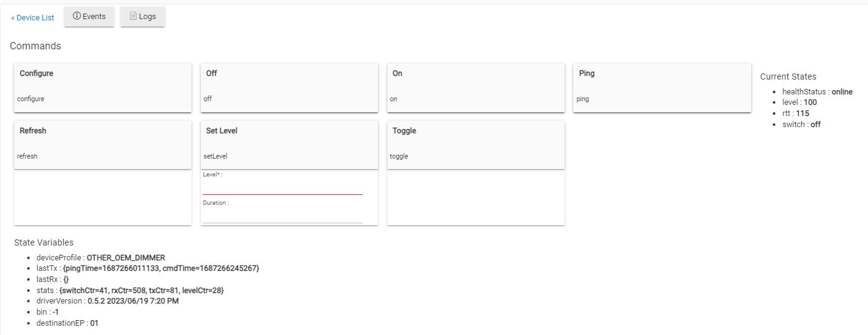Execute the Set Level command
Screen dimensions: 868x335
click(289, 145)
